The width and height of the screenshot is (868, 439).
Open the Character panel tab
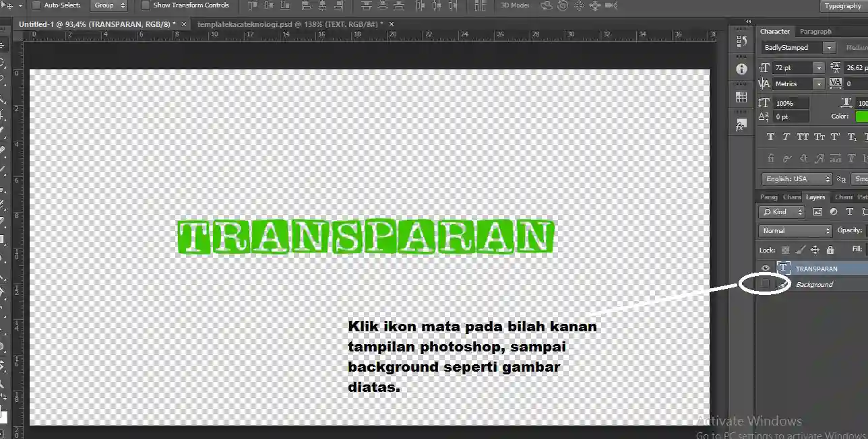point(775,32)
